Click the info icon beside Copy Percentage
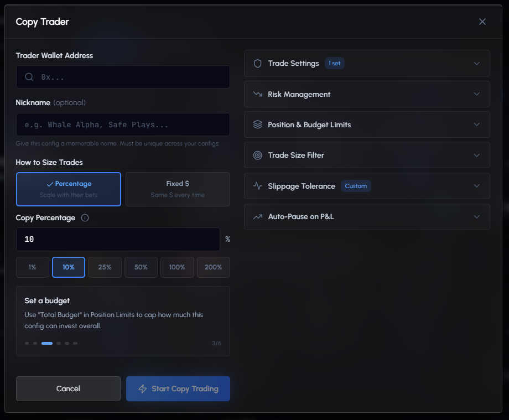This screenshot has width=509, height=420. click(x=84, y=217)
